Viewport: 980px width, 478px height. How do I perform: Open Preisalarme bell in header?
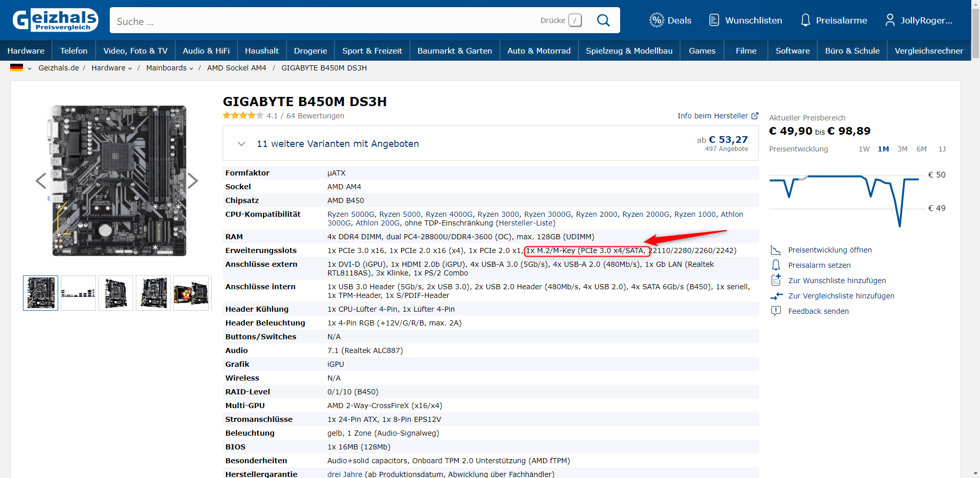click(x=834, y=20)
